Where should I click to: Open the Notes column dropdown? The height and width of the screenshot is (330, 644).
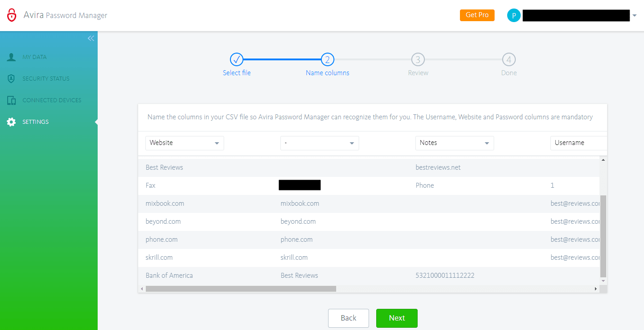[x=455, y=143]
